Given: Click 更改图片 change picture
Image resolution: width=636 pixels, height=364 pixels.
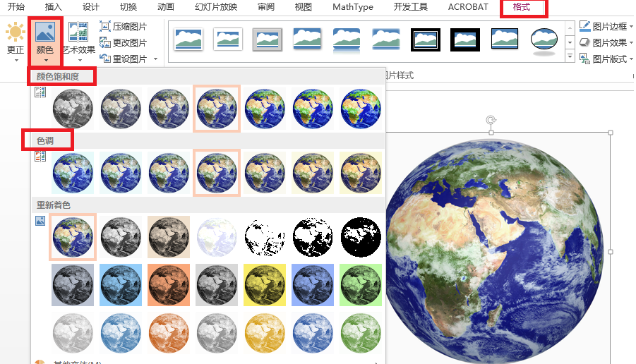Looking at the screenshot, I should (124, 43).
